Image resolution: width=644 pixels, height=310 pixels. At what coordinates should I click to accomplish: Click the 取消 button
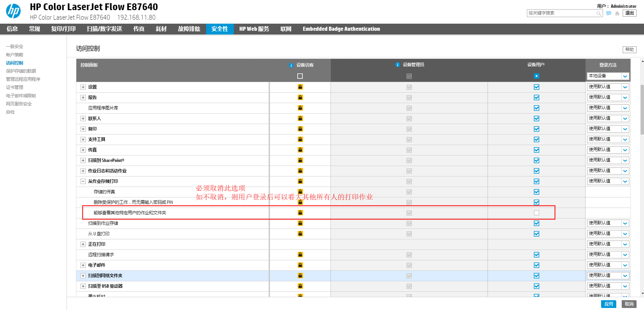tap(629, 304)
